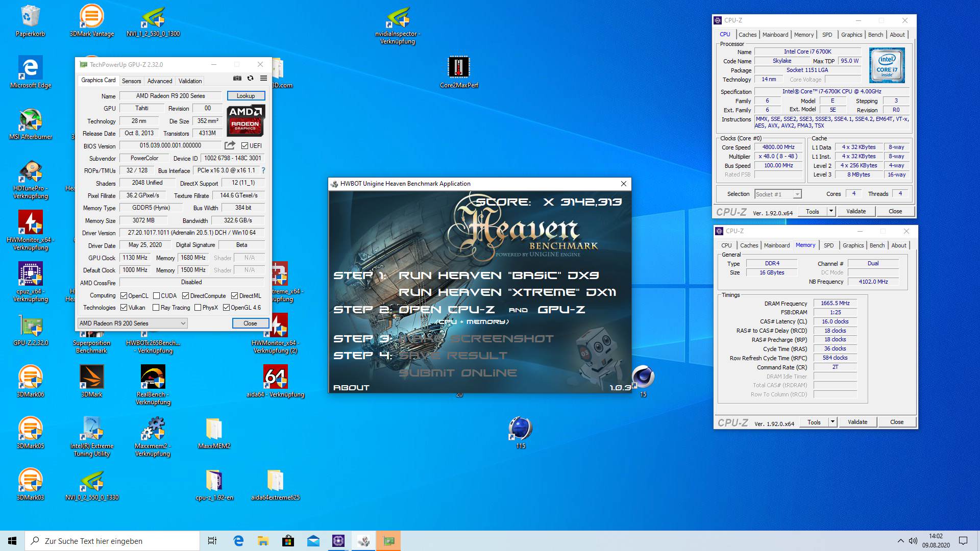
Task: Open the Socket #1 selection dropdown in CPU-Z
Action: tap(778, 194)
